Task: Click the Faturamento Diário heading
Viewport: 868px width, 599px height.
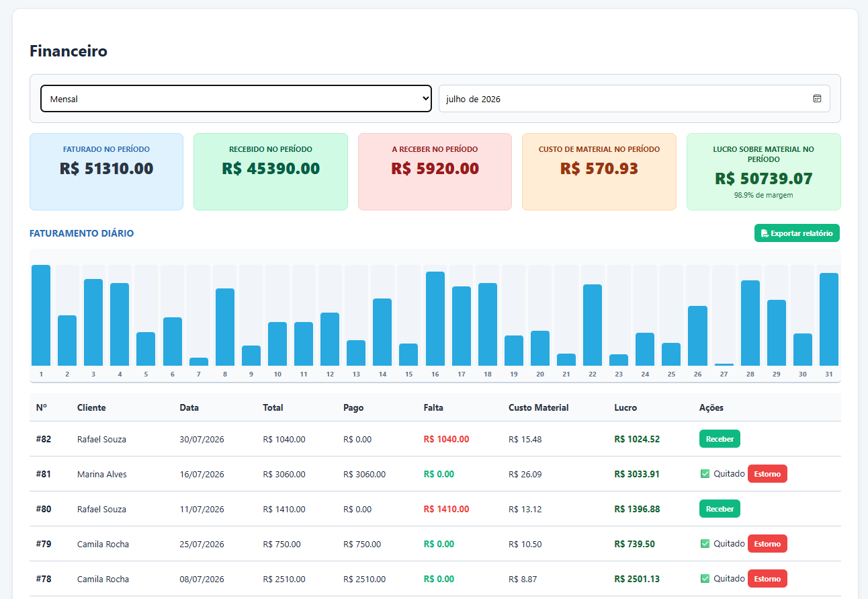Action: pos(81,233)
